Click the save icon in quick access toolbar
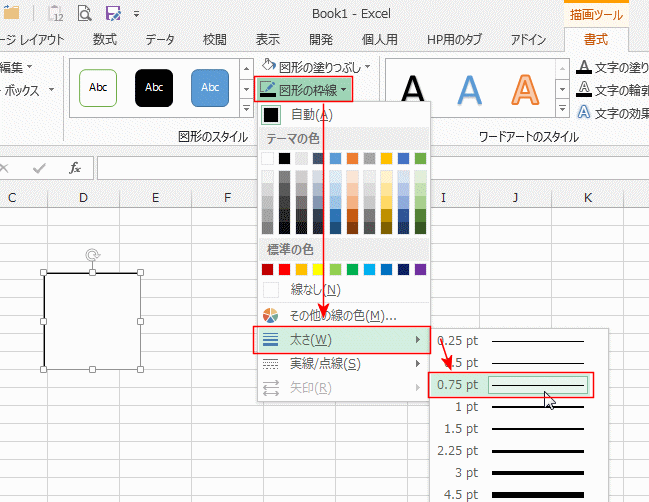Screen dimensions: 649x502 (x=113, y=14)
